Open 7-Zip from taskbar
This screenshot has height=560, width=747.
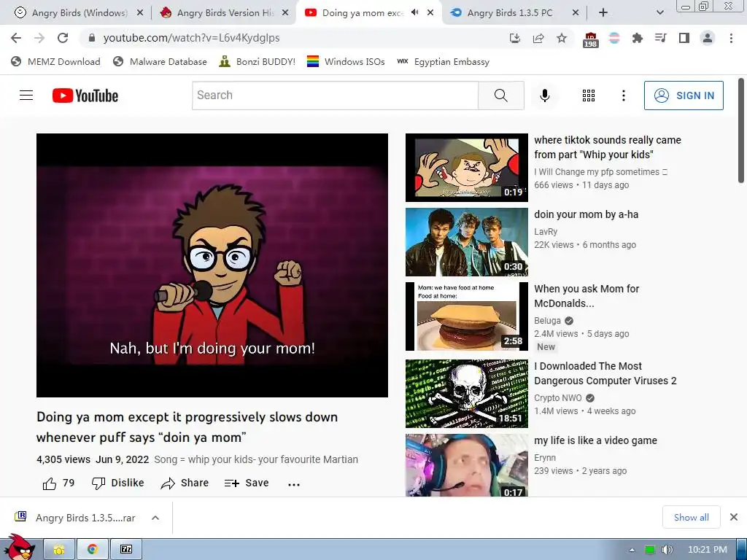pyautogui.click(x=125, y=550)
